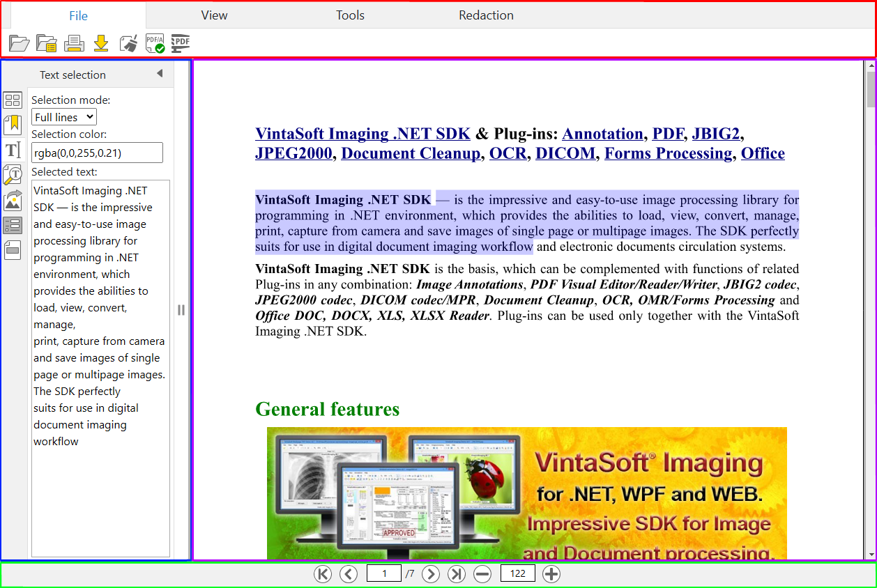877x588 pixels.
Task: Go to the next page
Action: (x=431, y=574)
